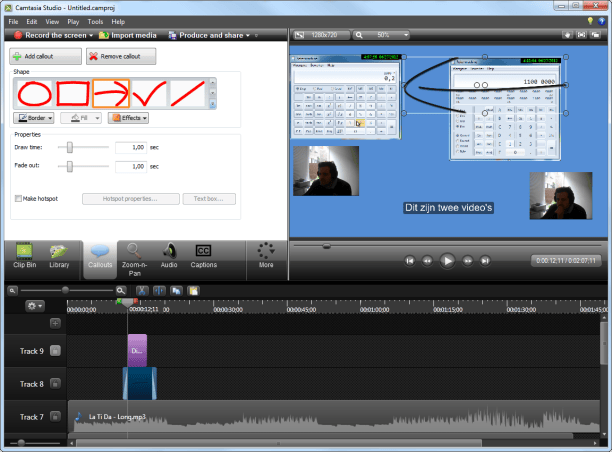Viewport: 612px width, 452px height.
Task: Click the pan hand icon above preview
Action: (567, 35)
